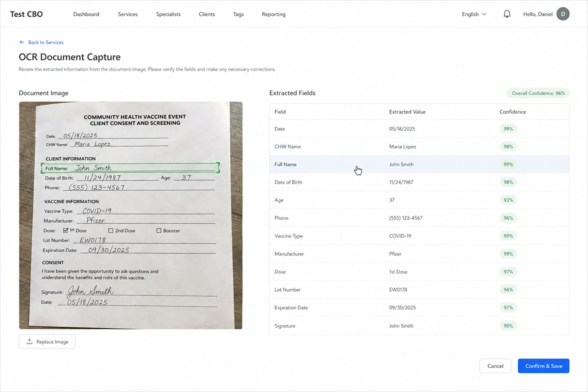Open the Dashboard menu item

[x=86, y=14]
